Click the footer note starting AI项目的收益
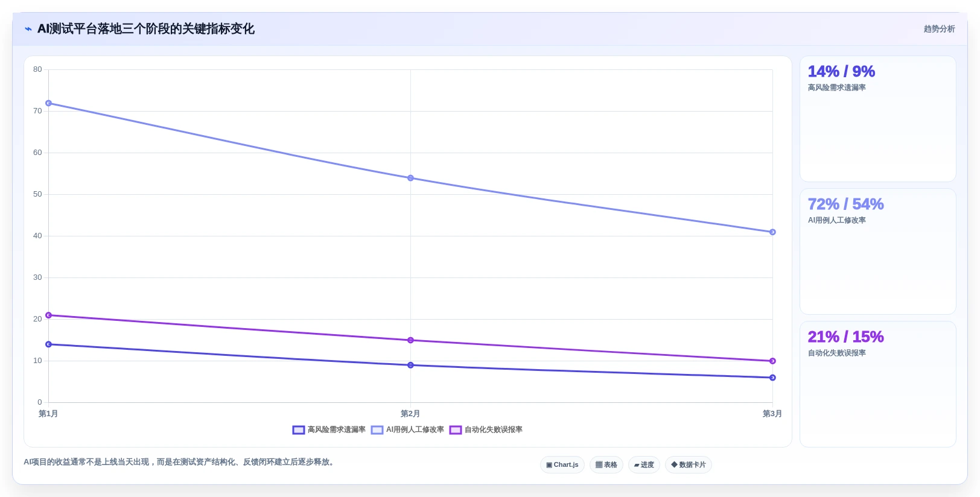Screen dimensions: 980x497 pyautogui.click(x=180, y=462)
